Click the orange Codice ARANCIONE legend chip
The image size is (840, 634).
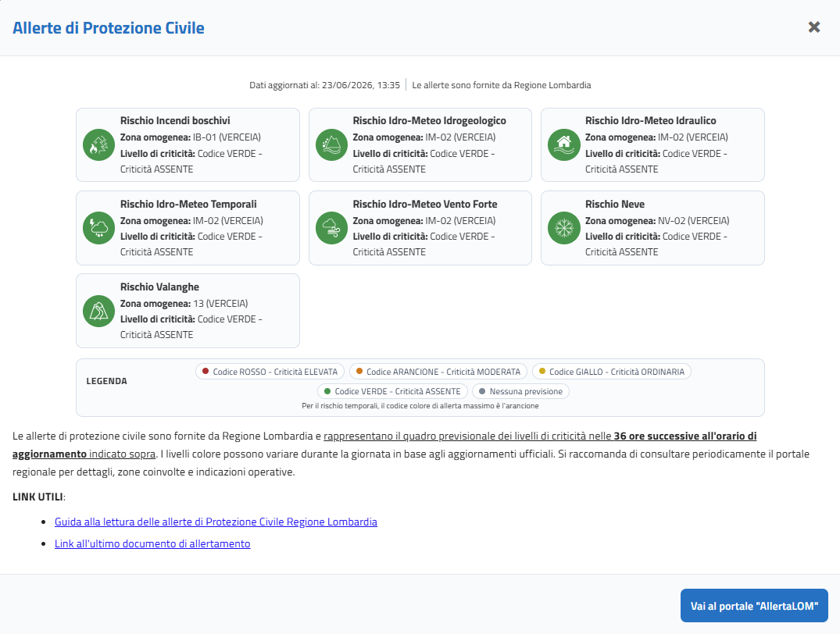(x=438, y=372)
